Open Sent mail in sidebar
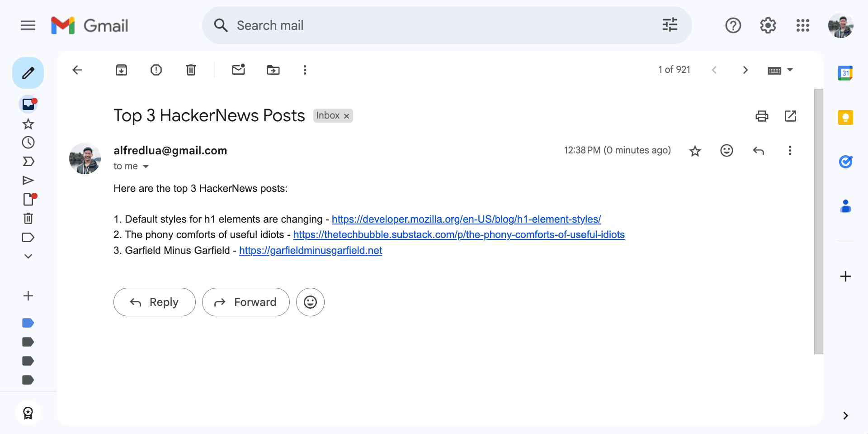The image size is (868, 434). [x=28, y=181]
